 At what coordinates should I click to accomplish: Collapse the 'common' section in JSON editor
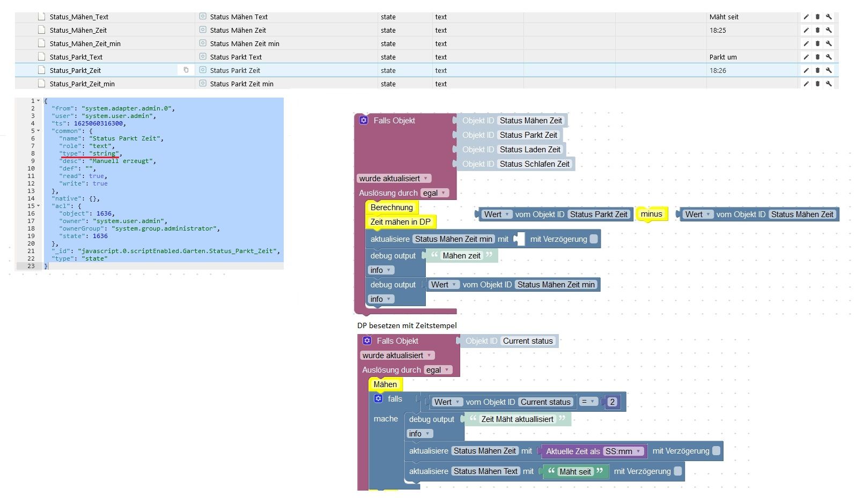click(38, 131)
